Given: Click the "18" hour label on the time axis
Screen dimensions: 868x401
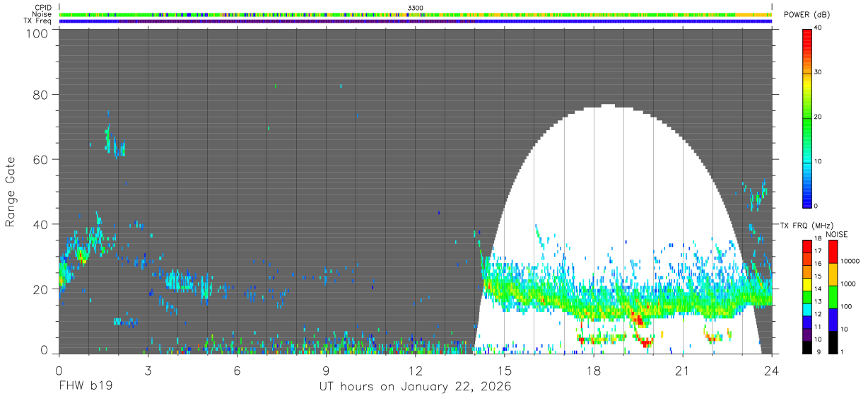Looking at the screenshot, I should (x=593, y=370).
